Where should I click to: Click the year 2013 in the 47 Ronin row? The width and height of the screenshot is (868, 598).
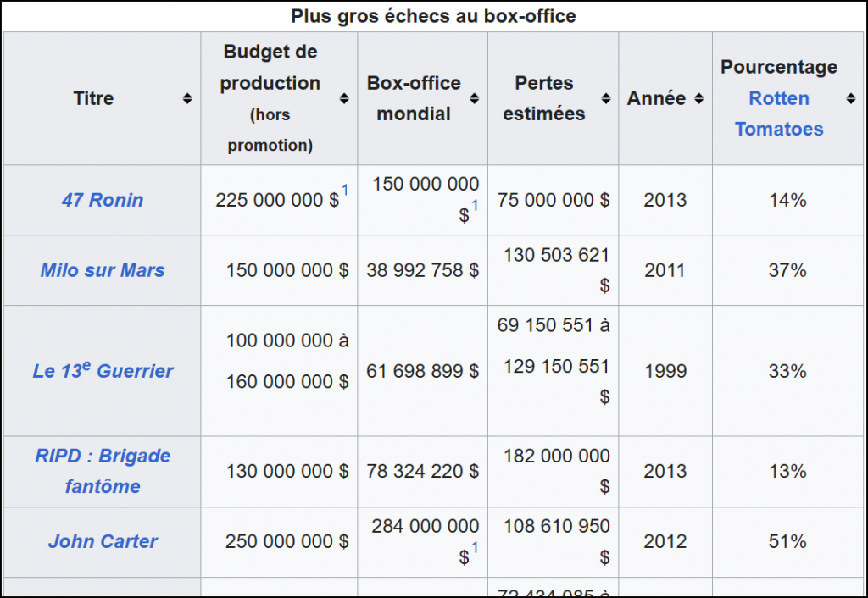[x=665, y=200]
